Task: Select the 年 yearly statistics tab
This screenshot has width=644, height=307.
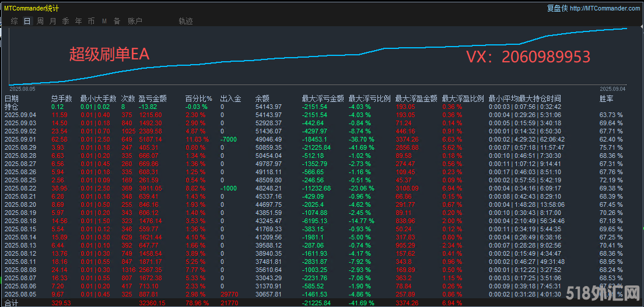Action: click(78, 21)
